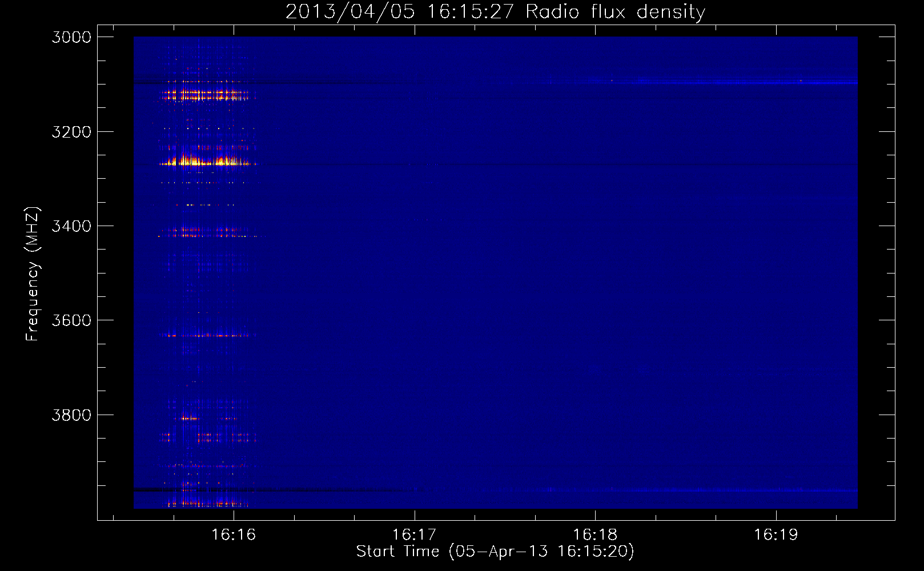The height and width of the screenshot is (571, 924).
Task: Click the date '2013/04/05' in title
Action: (x=350, y=12)
